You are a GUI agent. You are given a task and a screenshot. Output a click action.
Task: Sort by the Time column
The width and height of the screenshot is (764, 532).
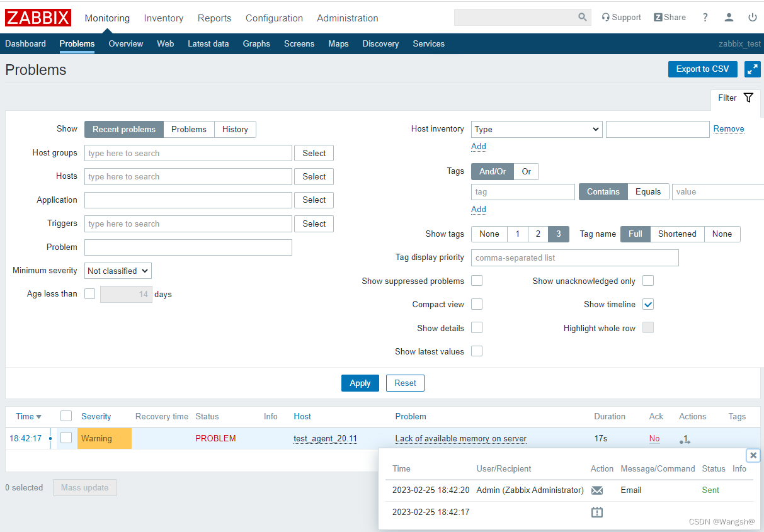pos(28,416)
